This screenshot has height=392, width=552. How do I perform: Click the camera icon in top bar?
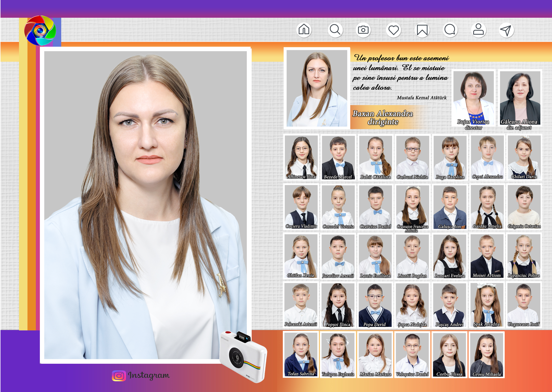pyautogui.click(x=363, y=30)
